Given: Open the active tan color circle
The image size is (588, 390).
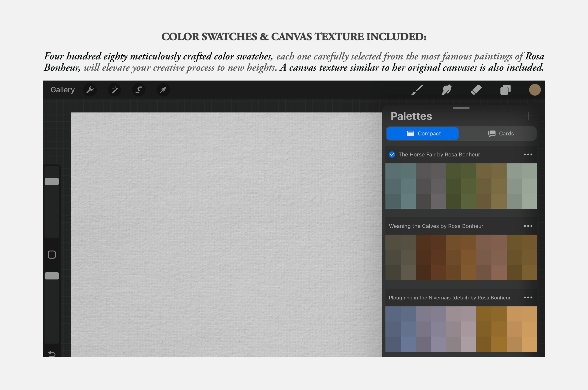Looking at the screenshot, I should tap(535, 90).
